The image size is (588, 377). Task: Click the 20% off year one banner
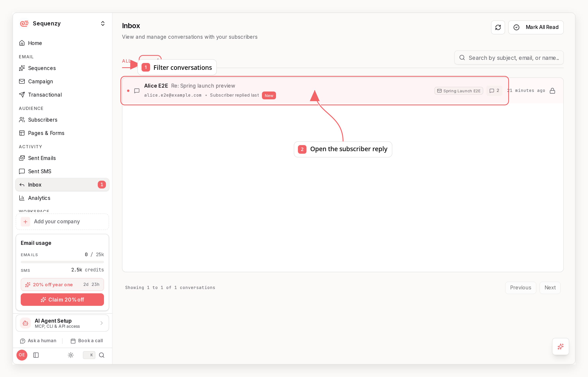click(62, 285)
